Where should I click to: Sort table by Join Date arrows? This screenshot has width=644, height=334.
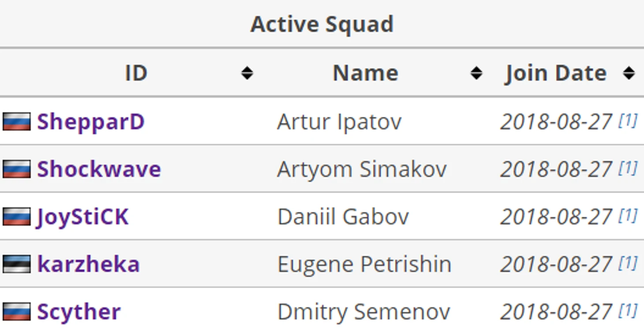(x=629, y=73)
